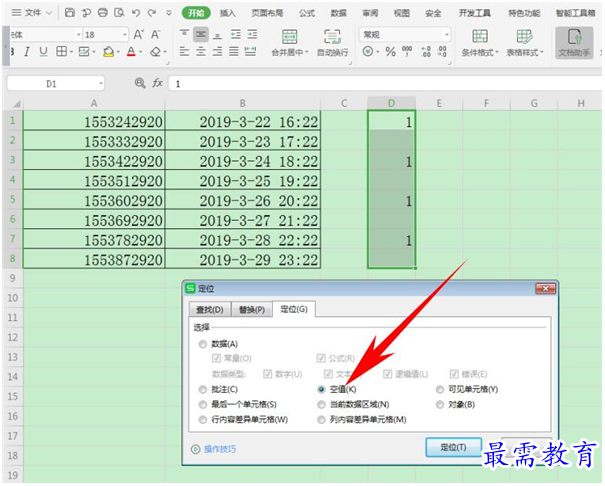Click the fx insert function icon
Image resolution: width=605 pixels, height=486 pixels.
[157, 83]
